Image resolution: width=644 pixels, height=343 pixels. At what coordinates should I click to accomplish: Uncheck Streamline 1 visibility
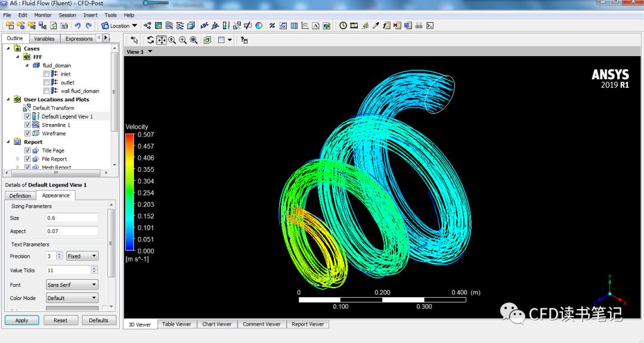click(x=27, y=125)
